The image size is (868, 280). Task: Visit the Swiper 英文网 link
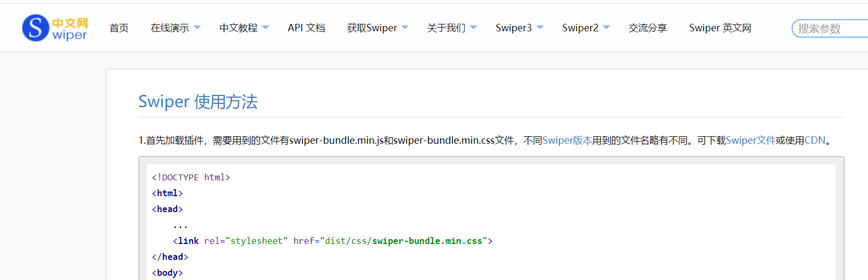coord(720,28)
